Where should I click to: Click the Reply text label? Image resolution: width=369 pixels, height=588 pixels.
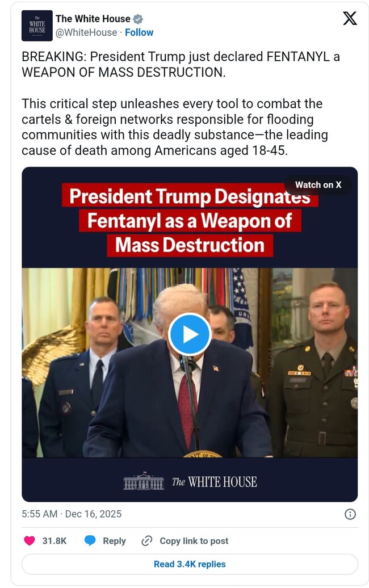(114, 541)
